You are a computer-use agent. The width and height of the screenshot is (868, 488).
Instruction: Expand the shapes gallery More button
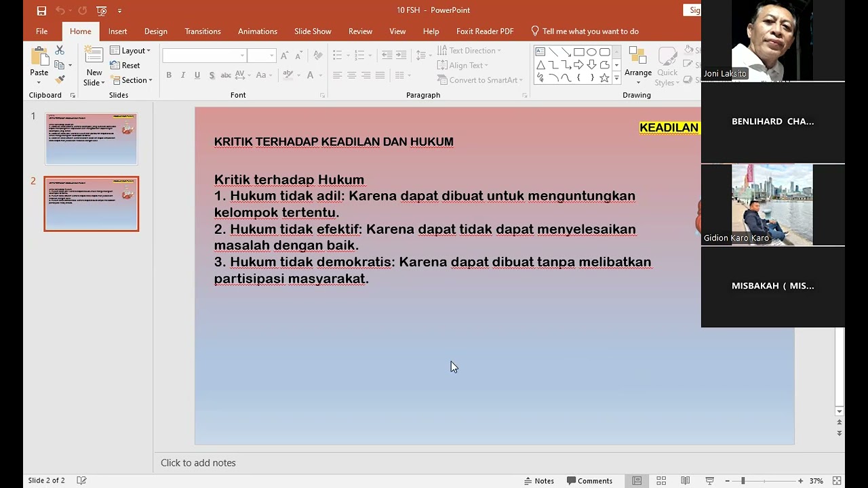(x=616, y=79)
